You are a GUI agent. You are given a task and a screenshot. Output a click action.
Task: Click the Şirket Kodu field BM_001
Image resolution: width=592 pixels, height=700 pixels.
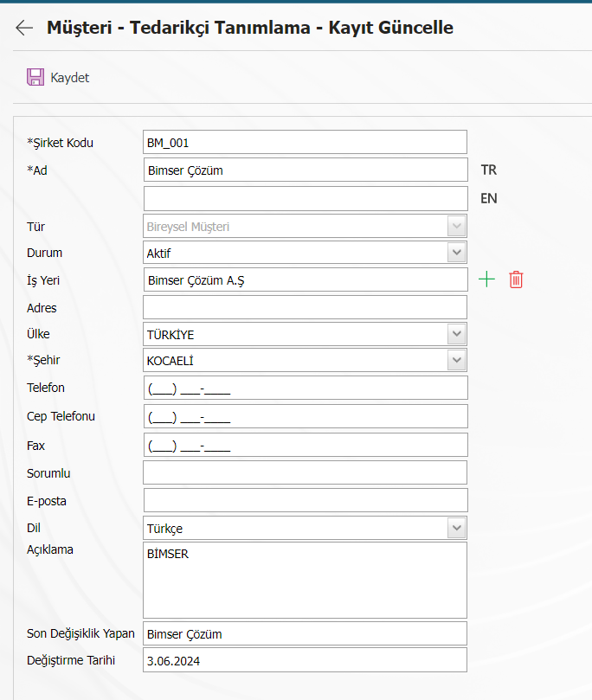click(x=305, y=143)
